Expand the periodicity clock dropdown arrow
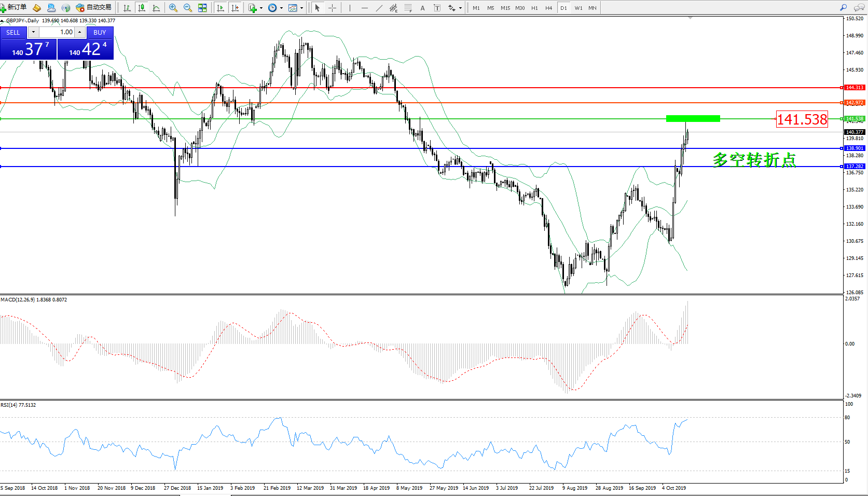Image resolution: width=868 pixels, height=496 pixels. [x=281, y=8]
